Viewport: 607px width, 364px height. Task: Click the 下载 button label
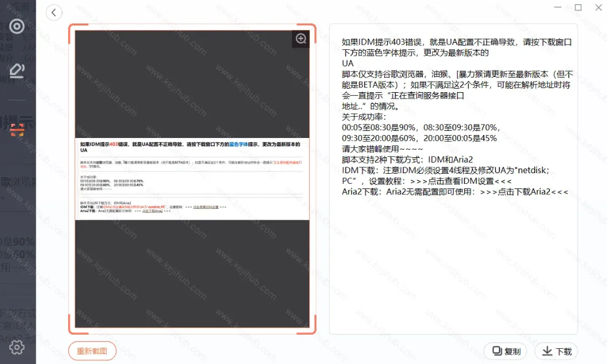(563, 351)
